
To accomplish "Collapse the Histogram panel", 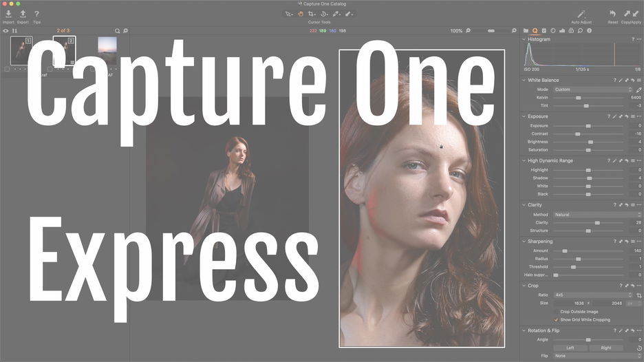I will 524,39.
